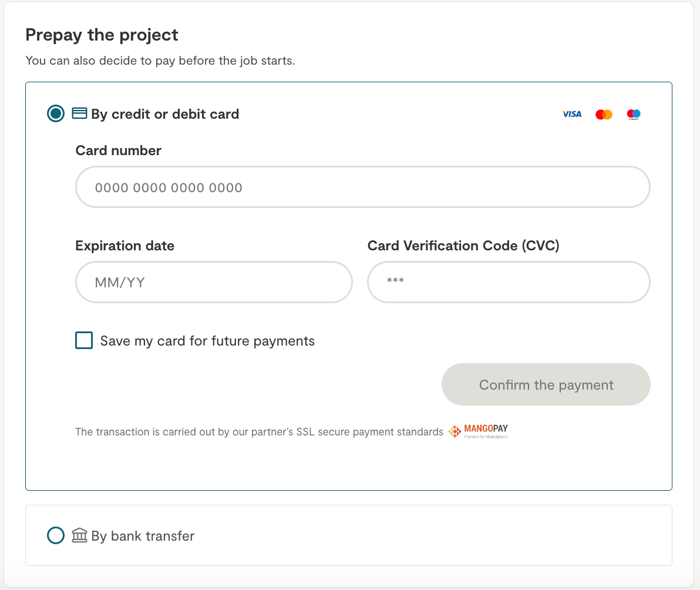The width and height of the screenshot is (700, 590).
Task: Focus the Card number input field
Action: point(362,187)
